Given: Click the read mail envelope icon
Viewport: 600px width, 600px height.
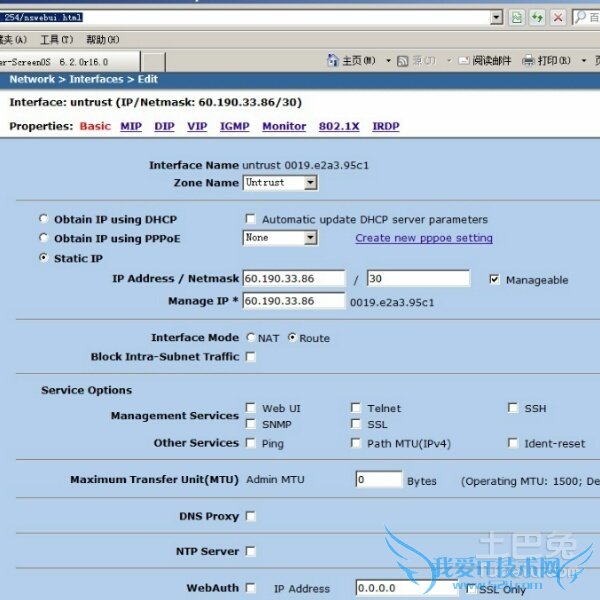Looking at the screenshot, I should 464,60.
